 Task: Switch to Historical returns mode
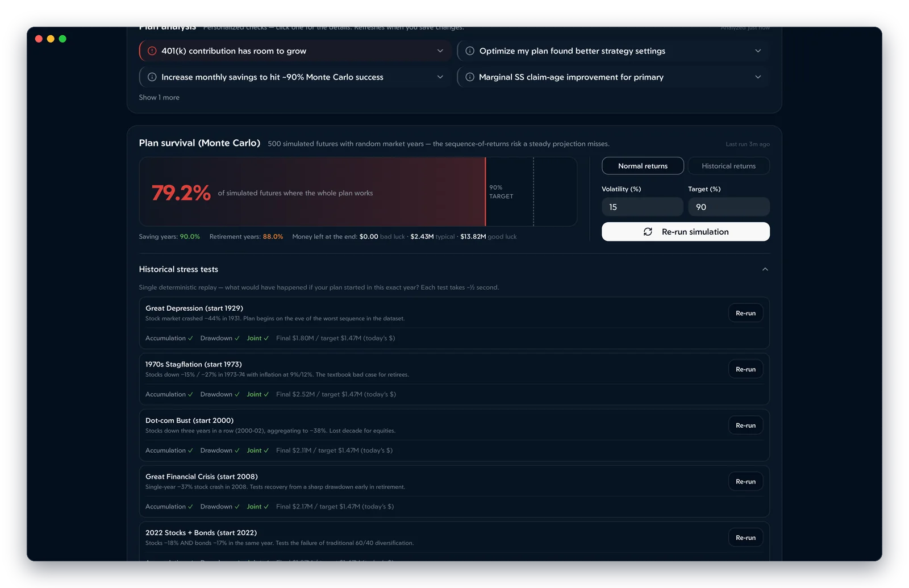(x=729, y=166)
